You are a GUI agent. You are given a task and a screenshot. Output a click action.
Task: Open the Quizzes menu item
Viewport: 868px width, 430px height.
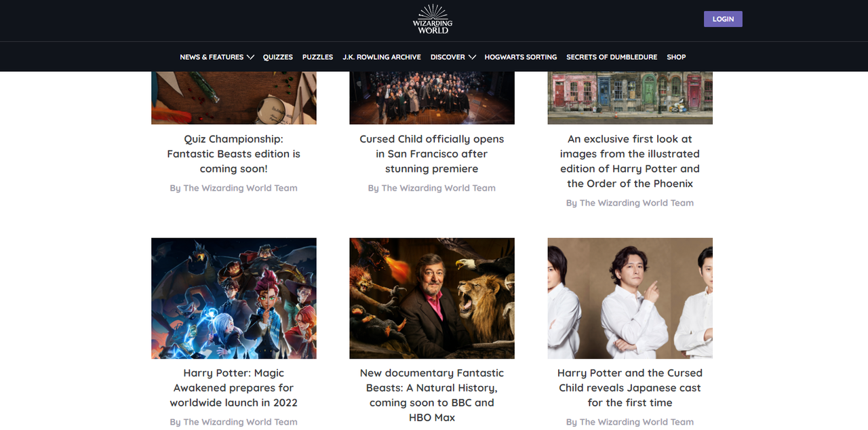[278, 57]
